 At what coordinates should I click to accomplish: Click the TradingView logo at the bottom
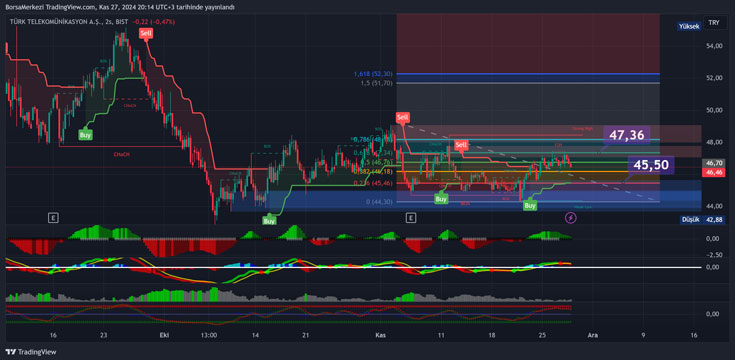point(31,352)
